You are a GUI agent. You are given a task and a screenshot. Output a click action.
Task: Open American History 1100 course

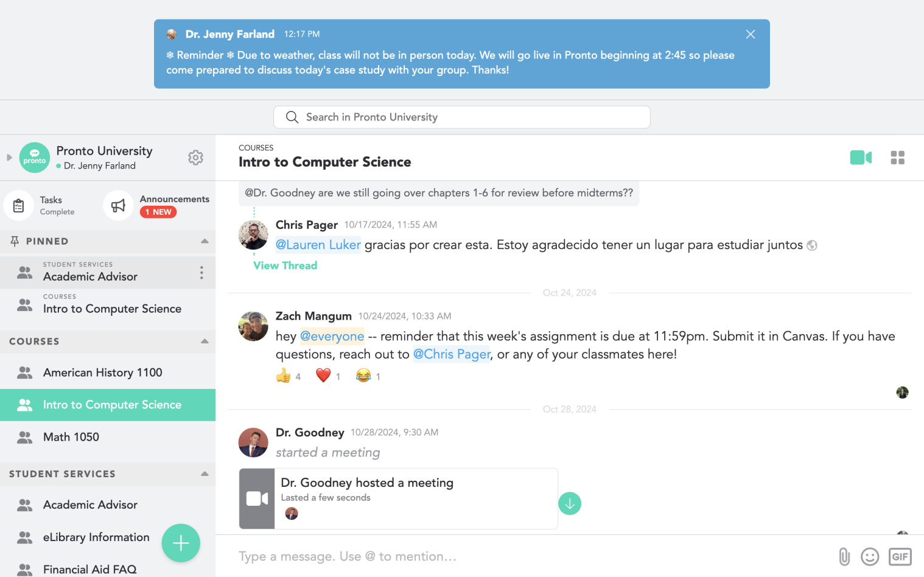(x=108, y=372)
